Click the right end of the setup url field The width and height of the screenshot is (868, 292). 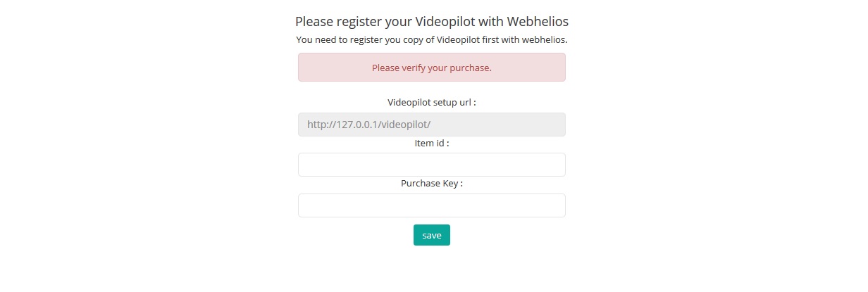coord(557,125)
